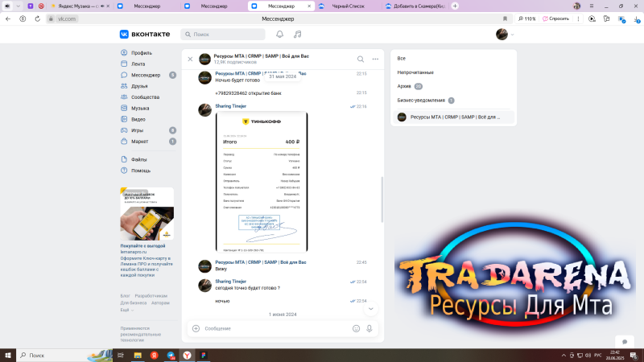Open the emoji smiley picker

[x=356, y=328]
